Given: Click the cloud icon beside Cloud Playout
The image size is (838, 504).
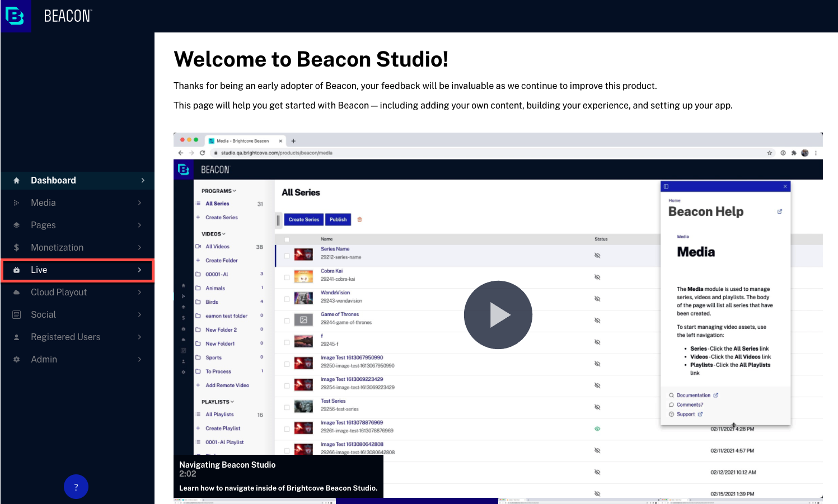Looking at the screenshot, I should point(16,292).
